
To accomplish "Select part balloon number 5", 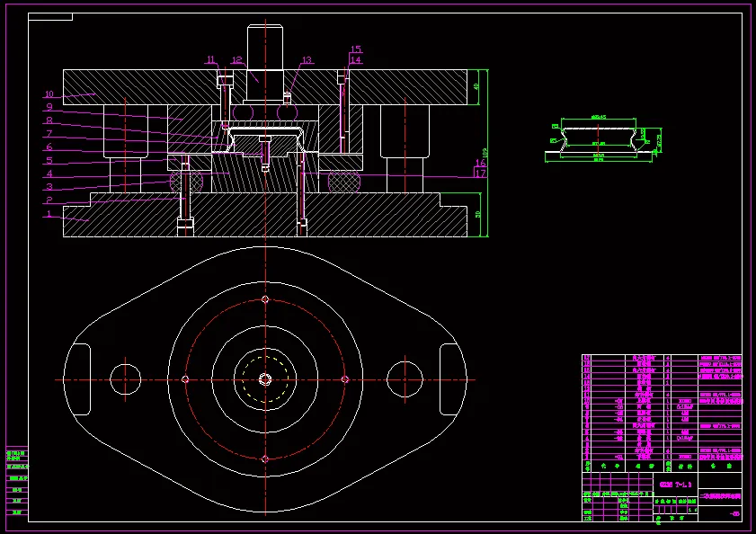I will [49, 160].
